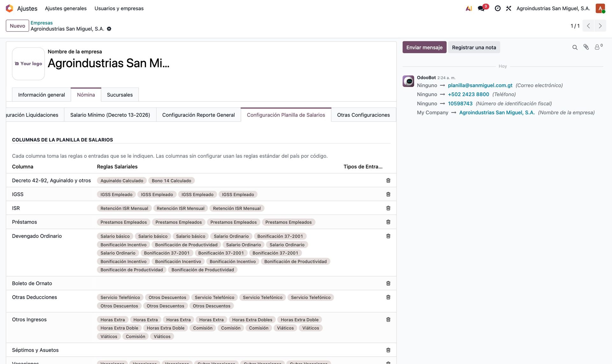Open the planilla@sanmiguel.com.gt email link
Viewport: 612px width, 364px height.
480,85
